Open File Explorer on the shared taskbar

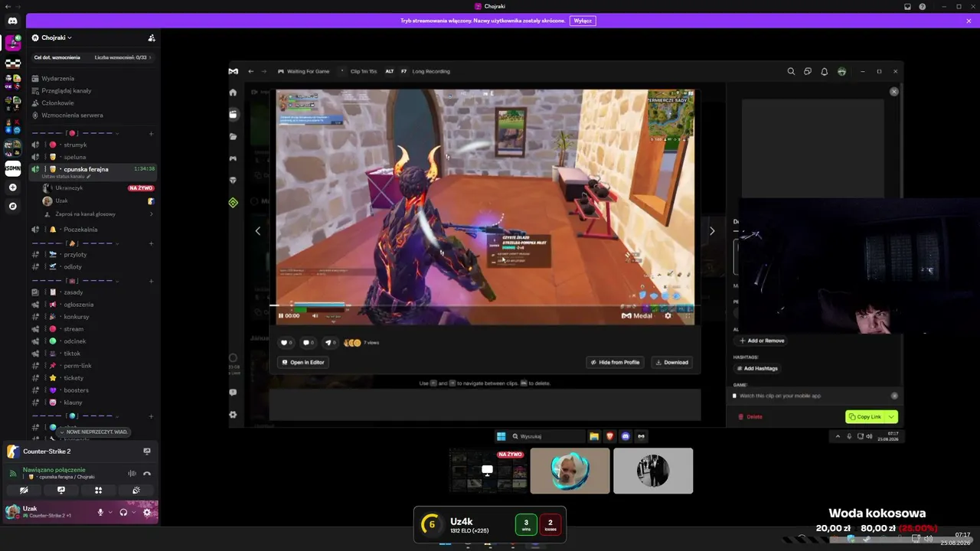click(593, 436)
